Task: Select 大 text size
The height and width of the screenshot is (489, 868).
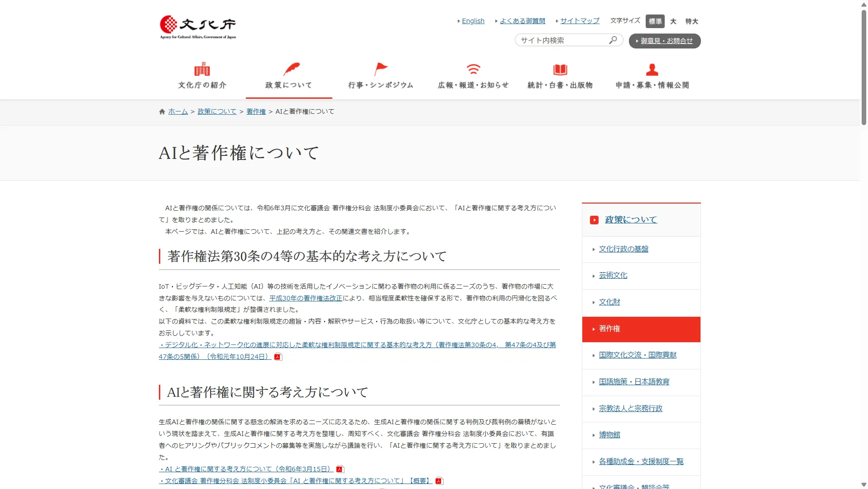Action: [673, 21]
